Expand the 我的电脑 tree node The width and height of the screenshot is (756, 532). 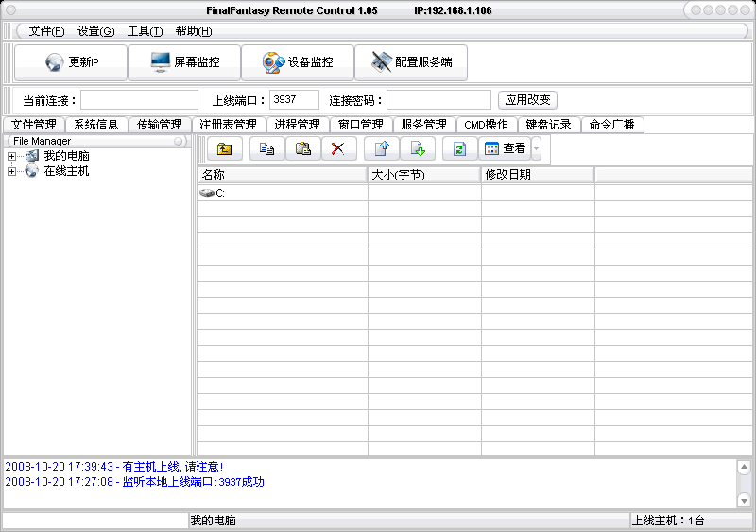coord(11,156)
